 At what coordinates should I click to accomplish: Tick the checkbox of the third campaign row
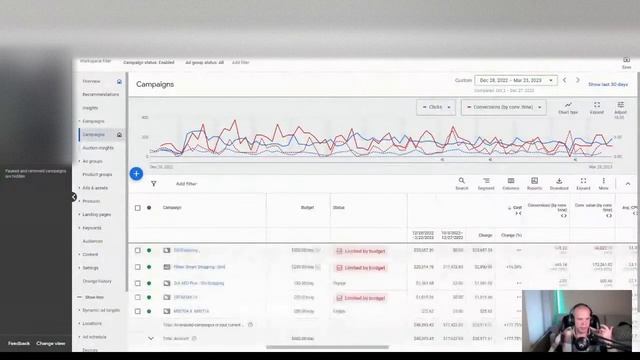pos(138,283)
